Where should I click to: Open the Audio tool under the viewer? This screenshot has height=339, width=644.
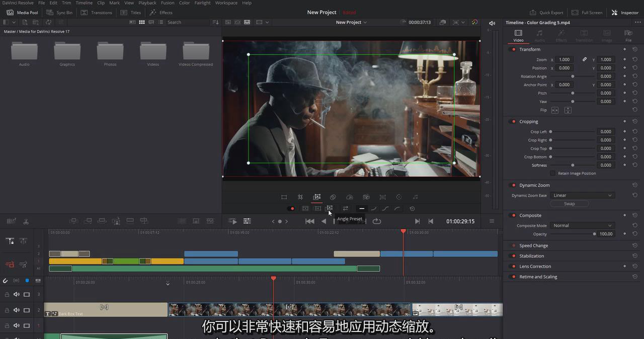point(415,197)
